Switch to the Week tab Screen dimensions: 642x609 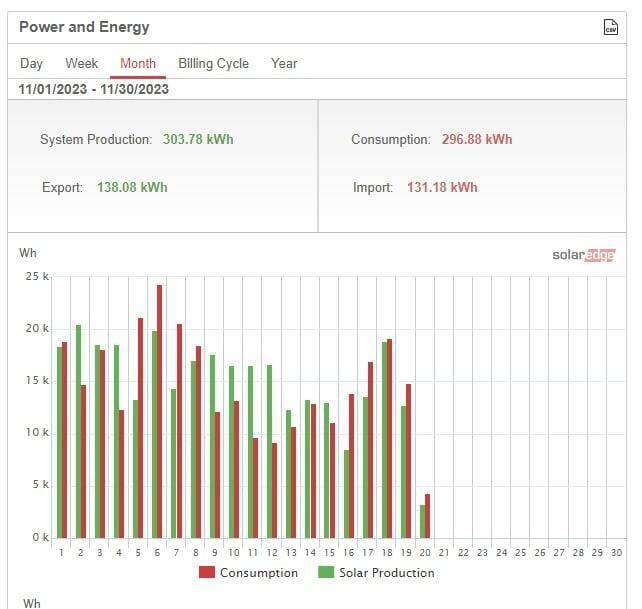81,63
